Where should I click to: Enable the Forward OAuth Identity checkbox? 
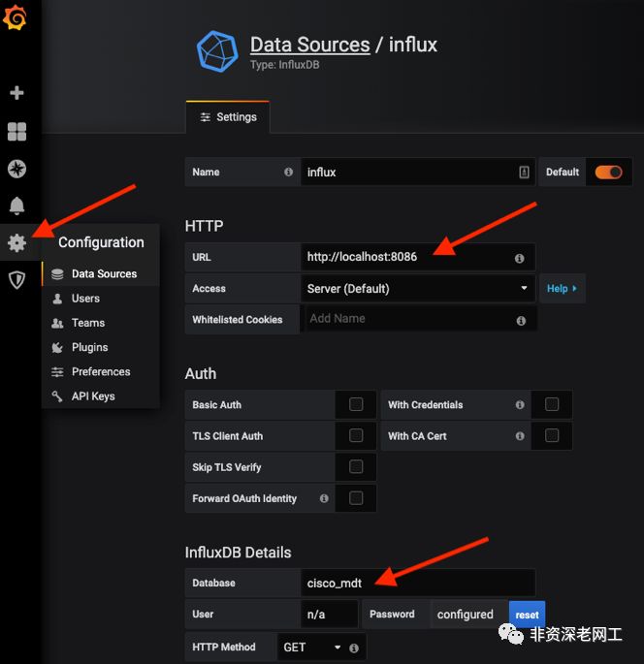[356, 498]
